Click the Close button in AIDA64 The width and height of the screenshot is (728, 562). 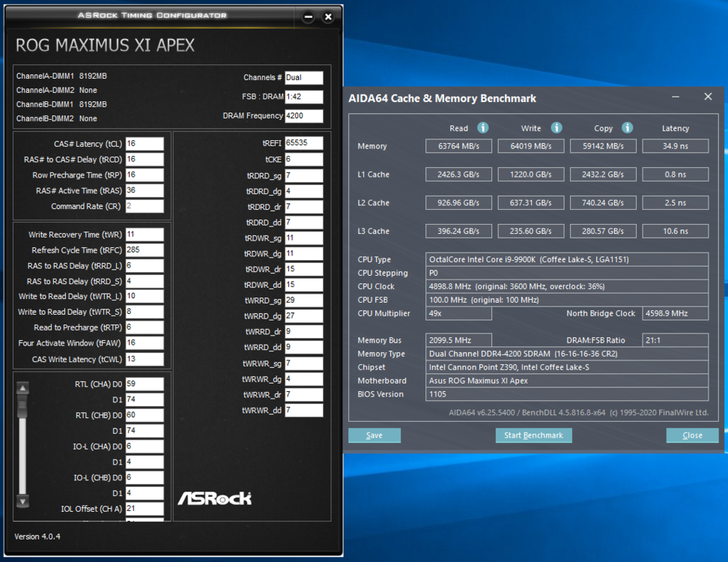(692, 435)
